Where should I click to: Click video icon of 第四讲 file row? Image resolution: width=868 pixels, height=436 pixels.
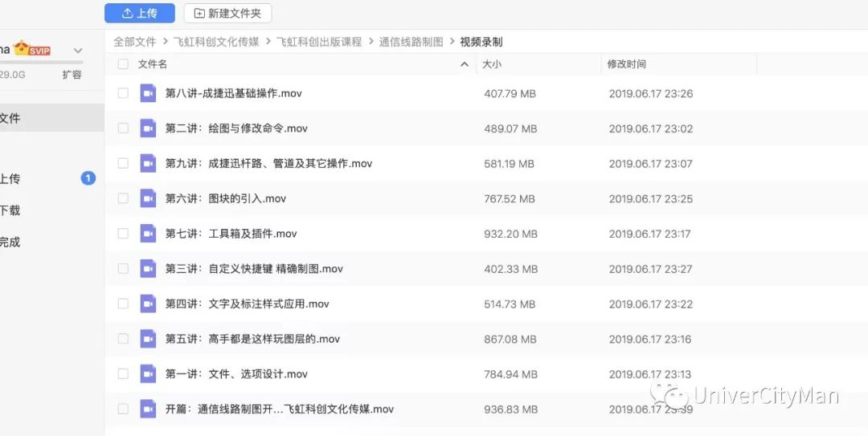click(x=148, y=304)
